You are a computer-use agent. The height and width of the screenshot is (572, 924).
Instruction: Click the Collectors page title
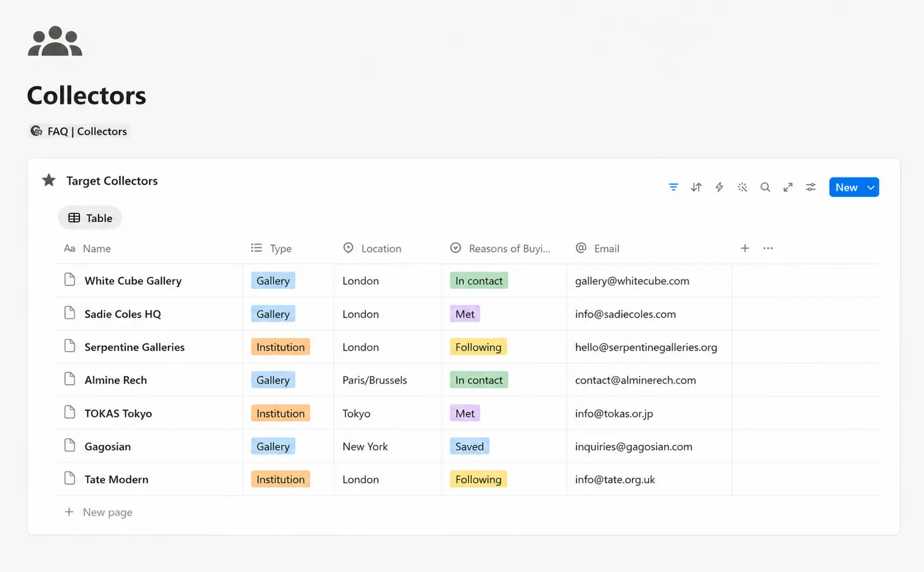coord(86,95)
